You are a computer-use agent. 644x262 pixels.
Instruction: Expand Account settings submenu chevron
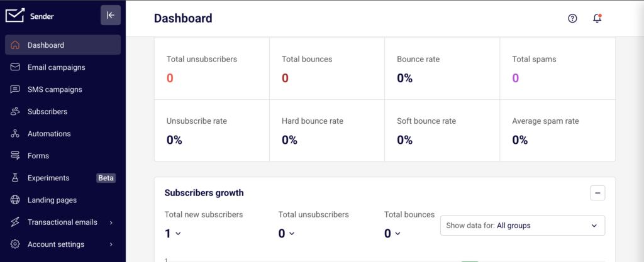coord(111,245)
